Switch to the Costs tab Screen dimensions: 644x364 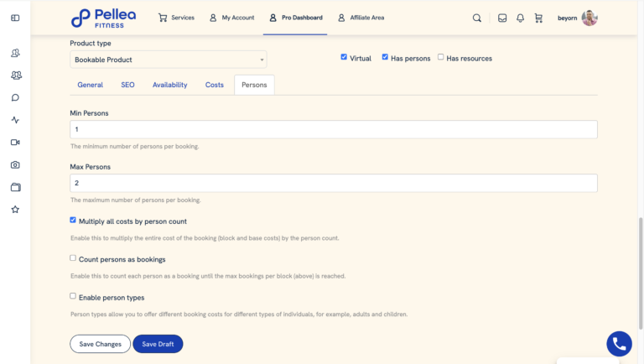(215, 85)
